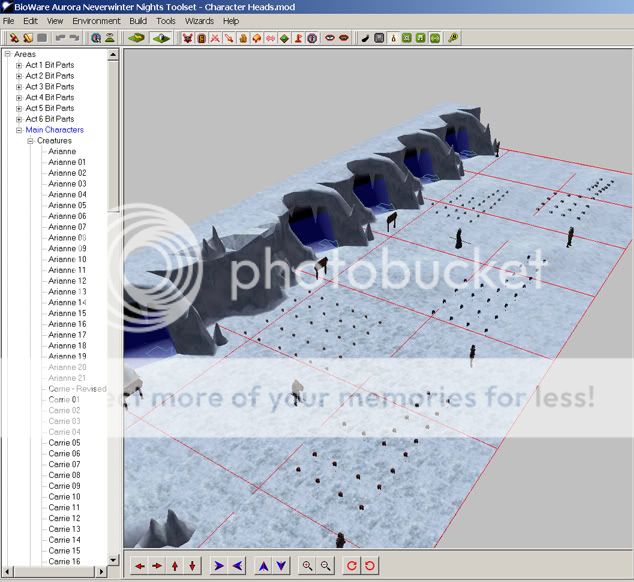Collapse the Creatures tree node
Image resolution: width=634 pixels, height=582 pixels.
pos(31,141)
